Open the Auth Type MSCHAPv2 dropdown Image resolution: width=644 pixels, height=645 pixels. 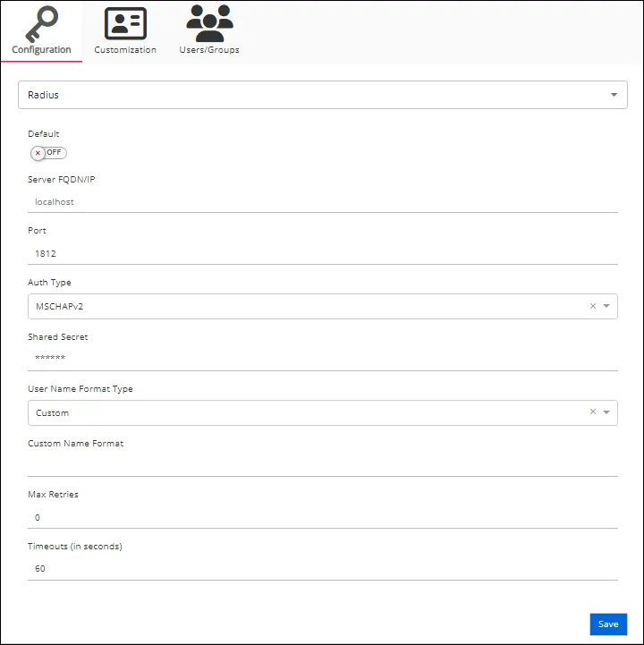[x=323, y=307]
